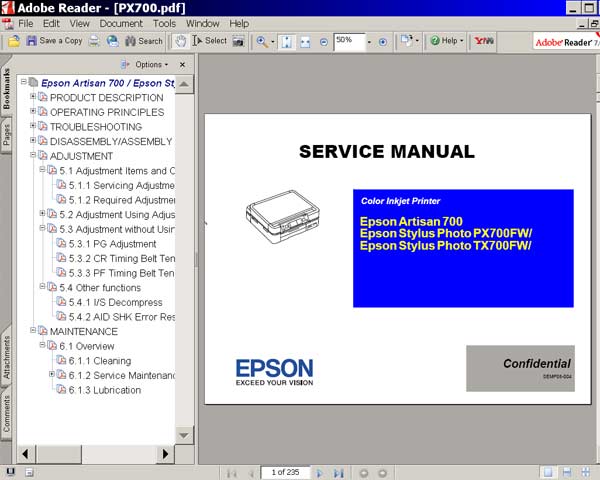The height and width of the screenshot is (480, 600).
Task: Click the page number field 1 of 235
Action: tap(285, 472)
